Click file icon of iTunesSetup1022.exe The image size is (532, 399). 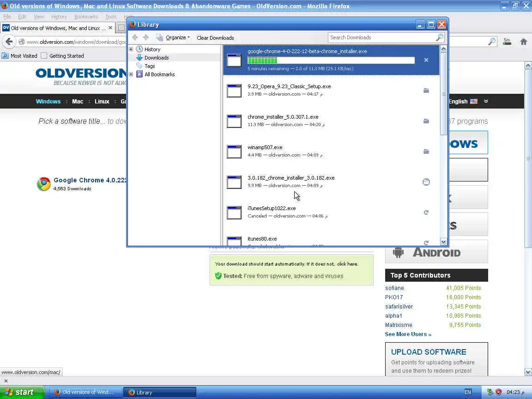pos(234,213)
